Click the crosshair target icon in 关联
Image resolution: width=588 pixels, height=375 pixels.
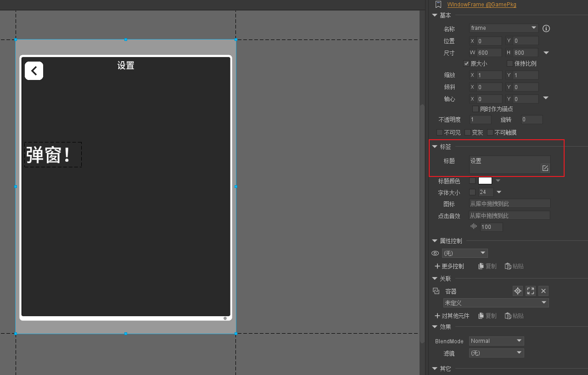tap(518, 291)
